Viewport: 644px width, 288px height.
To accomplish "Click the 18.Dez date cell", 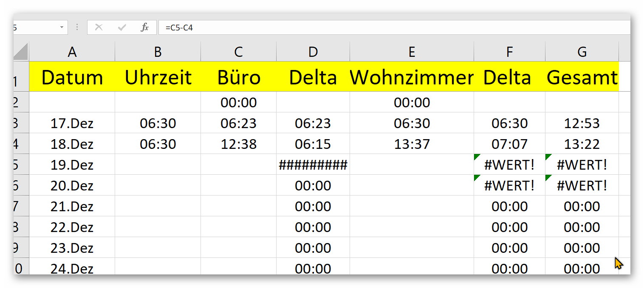I will pyautogui.click(x=72, y=144).
